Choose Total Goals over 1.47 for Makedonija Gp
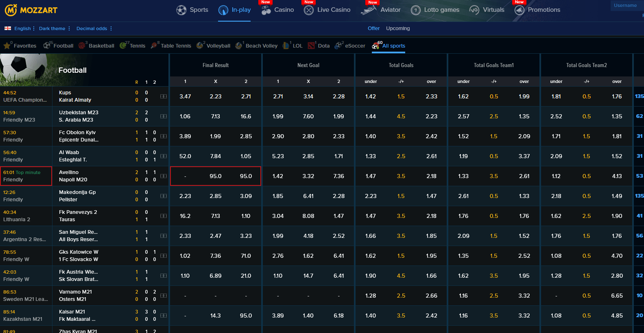This screenshot has width=644, height=333. [431, 196]
